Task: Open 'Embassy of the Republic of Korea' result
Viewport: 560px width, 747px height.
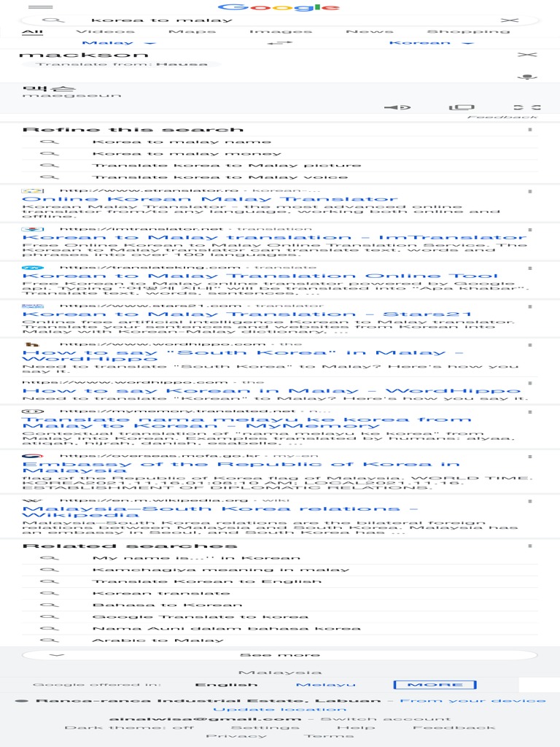Action: tap(241, 467)
